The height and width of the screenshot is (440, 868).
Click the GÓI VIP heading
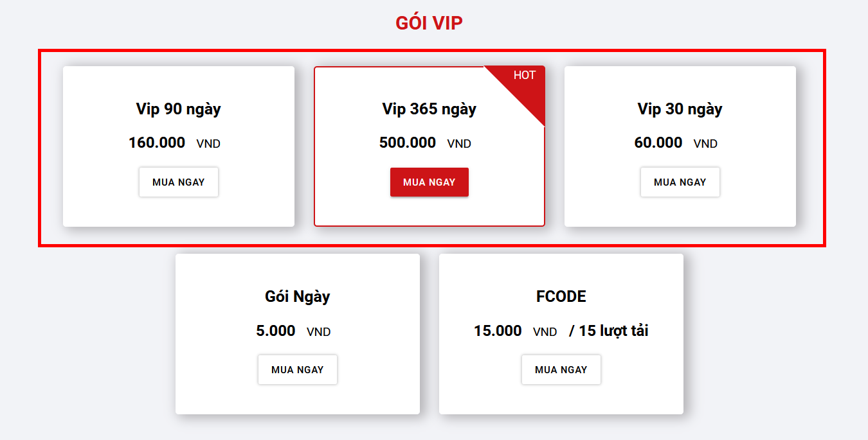[x=429, y=22]
